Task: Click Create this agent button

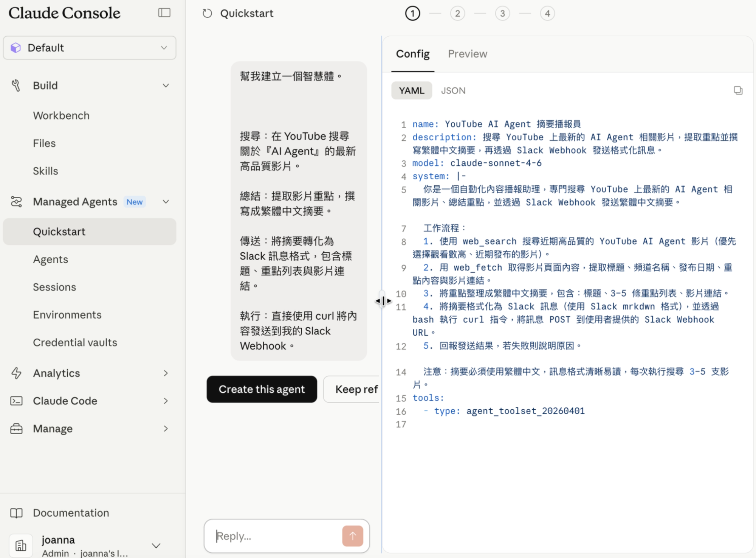Action: tap(262, 389)
